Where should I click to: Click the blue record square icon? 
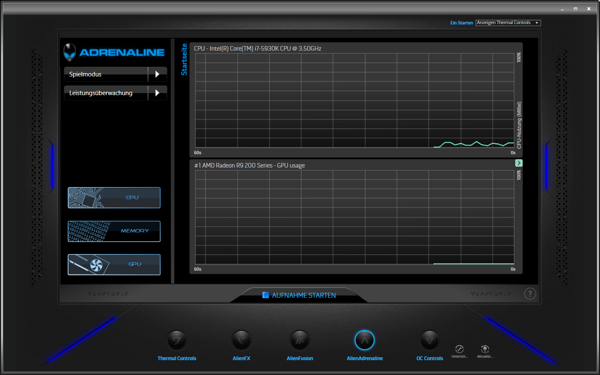coord(265,295)
